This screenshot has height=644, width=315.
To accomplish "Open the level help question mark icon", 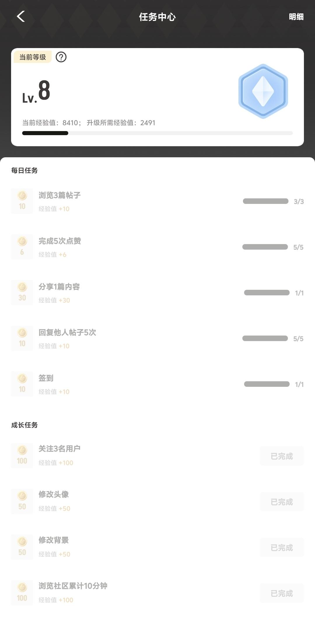I will coord(61,57).
